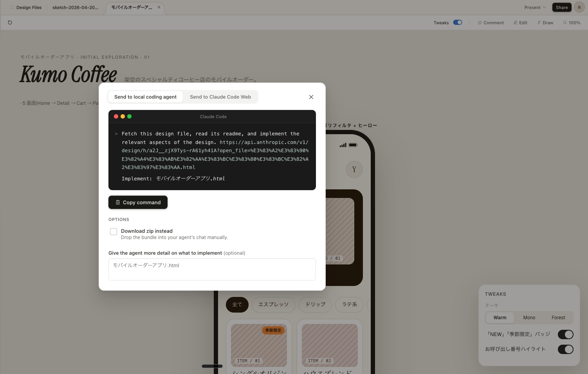Select the Edit tool

(520, 23)
